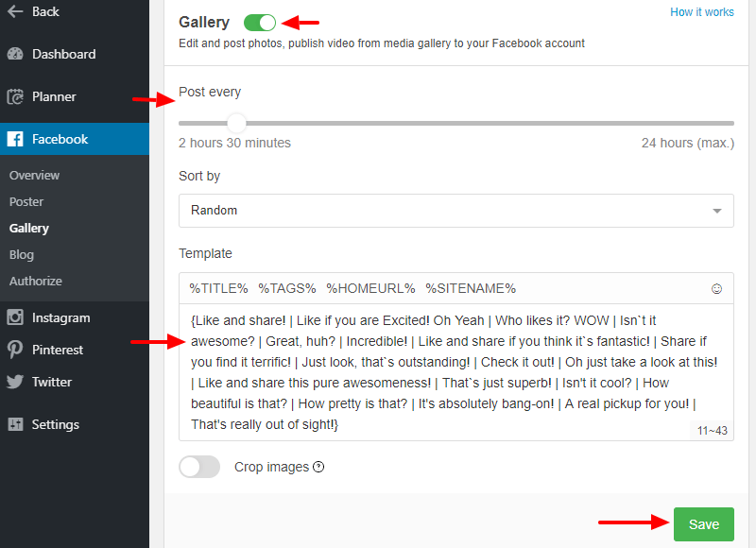Click the Post every slider handle
This screenshot has height=548, width=756.
pyautogui.click(x=236, y=124)
